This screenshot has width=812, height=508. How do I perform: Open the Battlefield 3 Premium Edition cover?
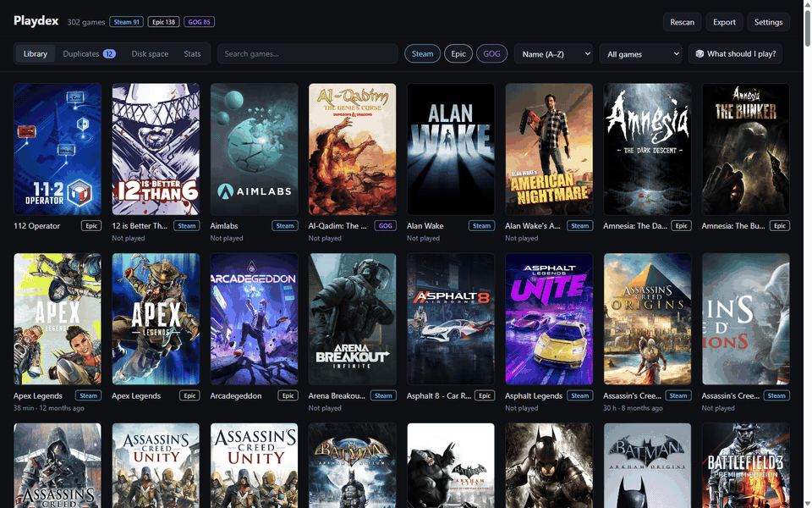pyautogui.click(x=746, y=466)
